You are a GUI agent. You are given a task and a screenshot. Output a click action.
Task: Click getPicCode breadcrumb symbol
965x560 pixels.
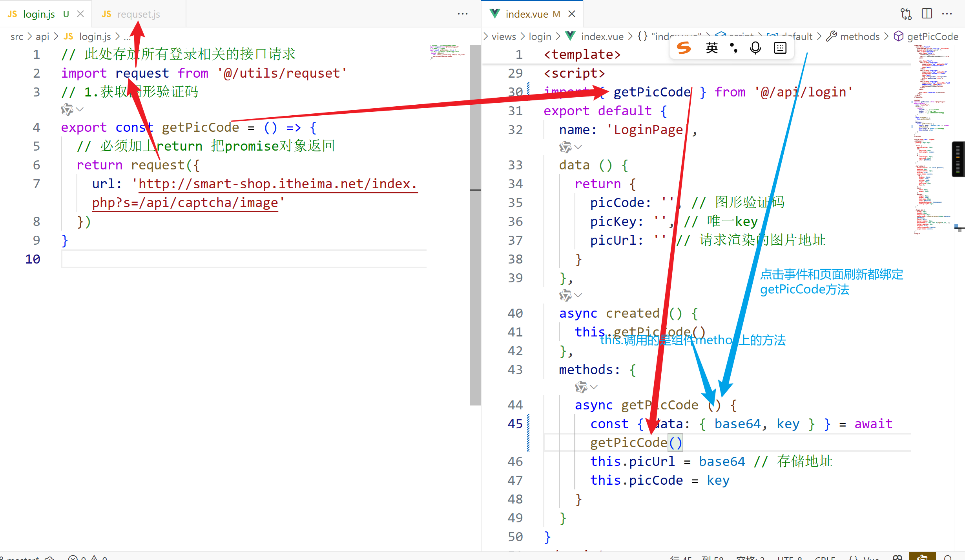tap(932, 36)
